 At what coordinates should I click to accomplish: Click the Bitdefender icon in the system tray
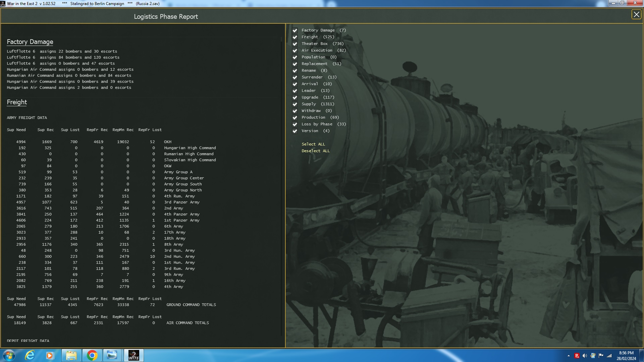(577, 355)
